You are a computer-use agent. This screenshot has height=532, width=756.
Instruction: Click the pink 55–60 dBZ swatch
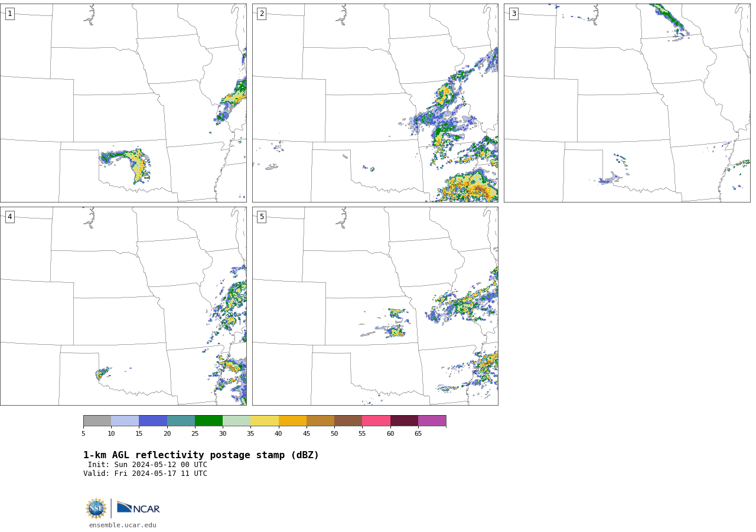pos(376,420)
